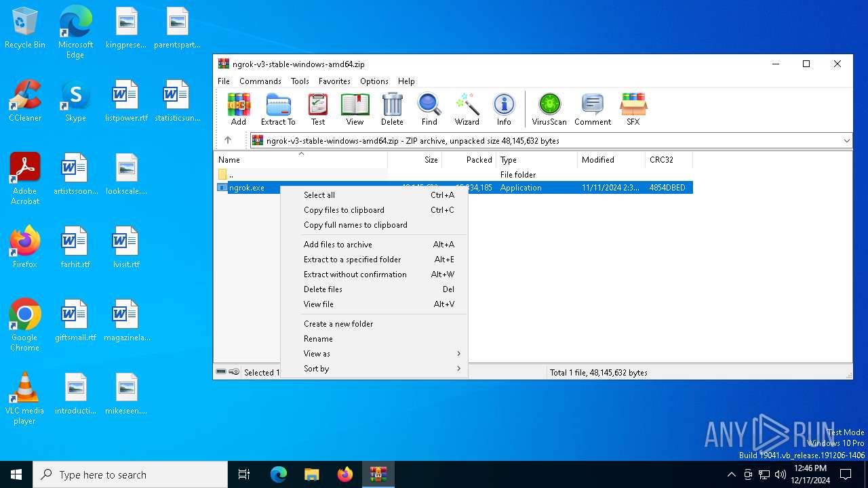Click the Delete toolbar icon
Image resolution: width=868 pixels, height=488 pixels.
[392, 109]
